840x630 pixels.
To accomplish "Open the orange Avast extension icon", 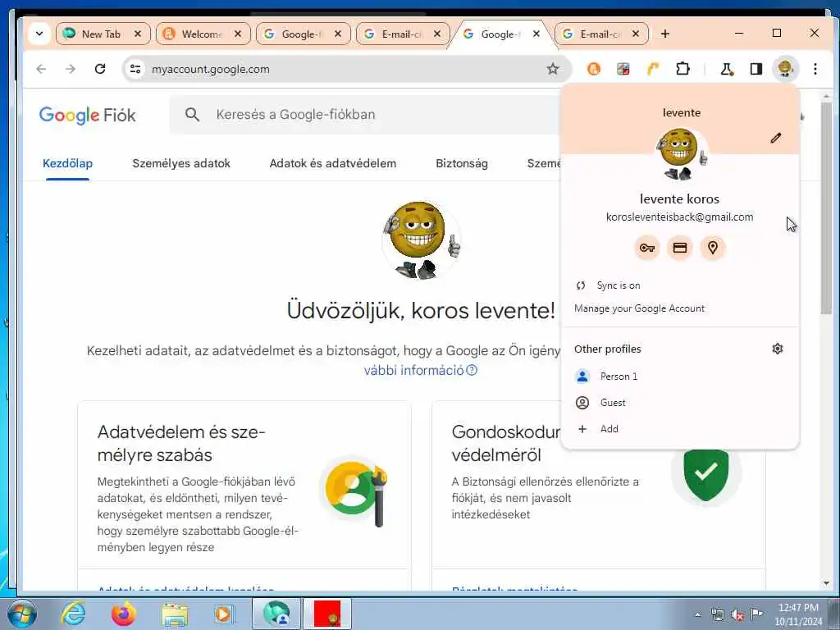I will [594, 69].
